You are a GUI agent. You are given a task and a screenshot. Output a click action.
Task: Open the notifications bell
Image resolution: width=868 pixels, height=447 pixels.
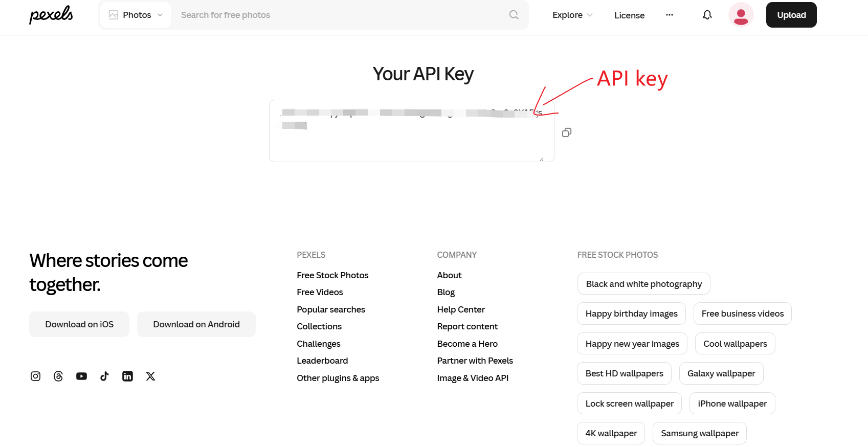707,15
